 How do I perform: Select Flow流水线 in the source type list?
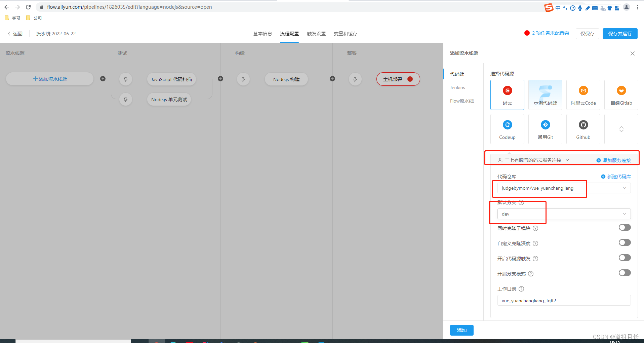coord(462,101)
